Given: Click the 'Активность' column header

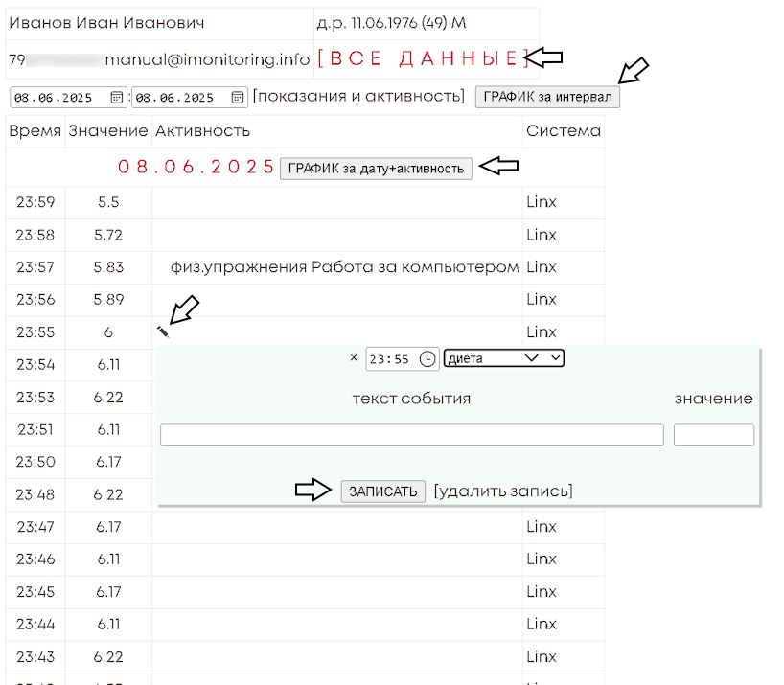Looking at the screenshot, I should coord(202,131).
